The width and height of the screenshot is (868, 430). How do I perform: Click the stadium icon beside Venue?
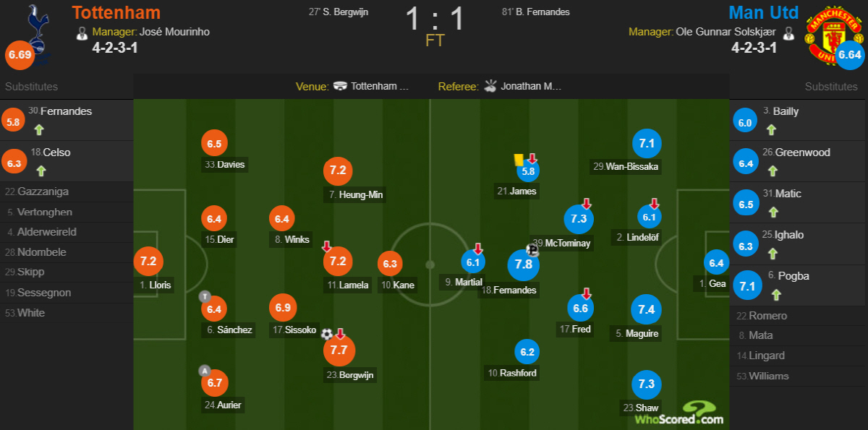(x=341, y=86)
